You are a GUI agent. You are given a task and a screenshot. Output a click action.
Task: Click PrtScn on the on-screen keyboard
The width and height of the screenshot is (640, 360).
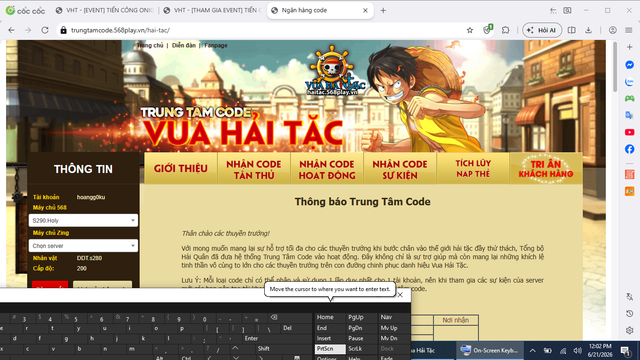[x=330, y=349]
